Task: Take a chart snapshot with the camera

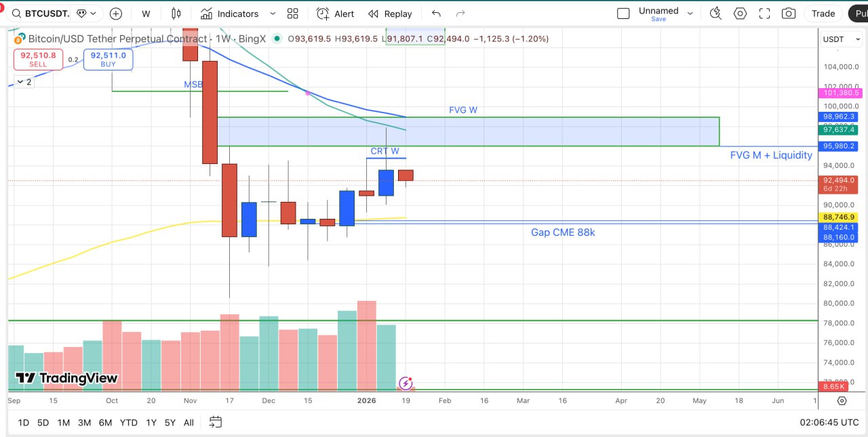Action: [x=789, y=13]
